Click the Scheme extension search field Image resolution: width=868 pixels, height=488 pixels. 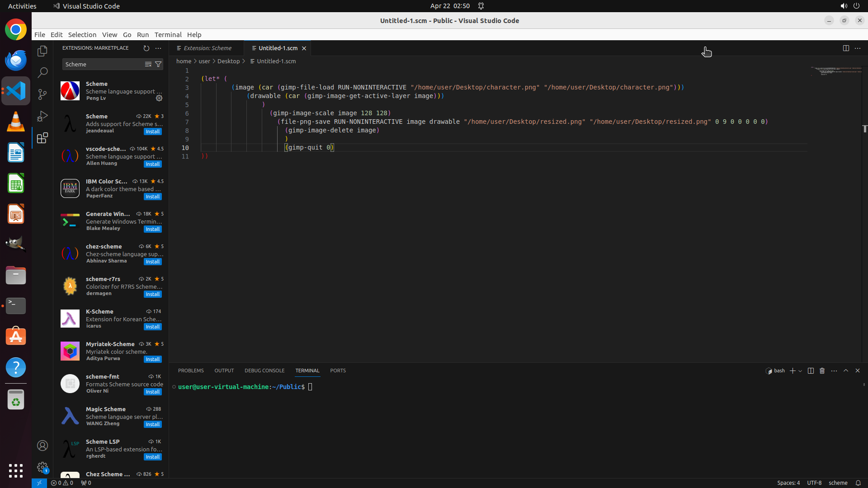point(102,64)
